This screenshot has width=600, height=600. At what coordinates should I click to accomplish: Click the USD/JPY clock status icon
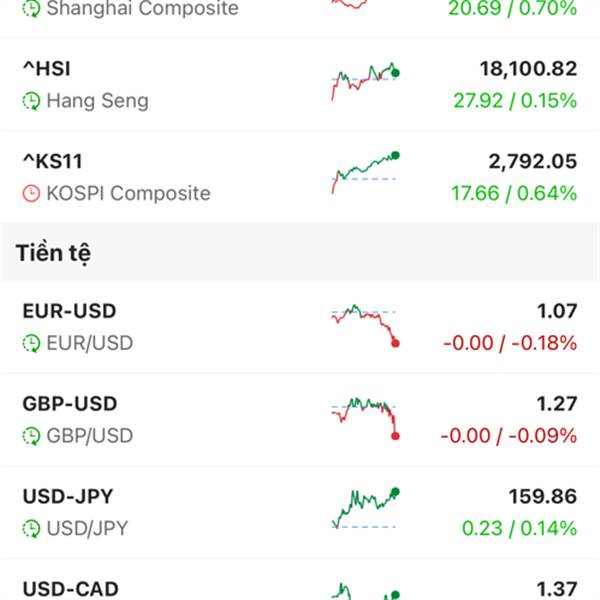pos(31,529)
